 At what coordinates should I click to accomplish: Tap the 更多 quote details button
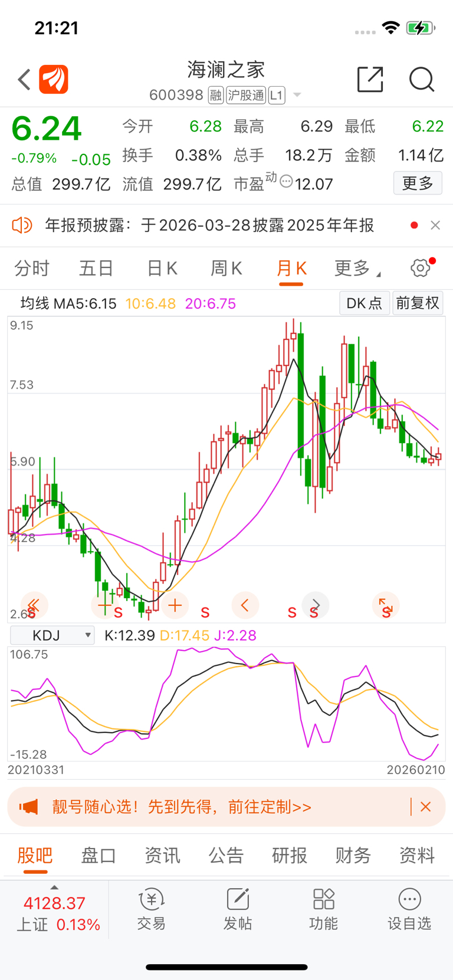click(418, 183)
